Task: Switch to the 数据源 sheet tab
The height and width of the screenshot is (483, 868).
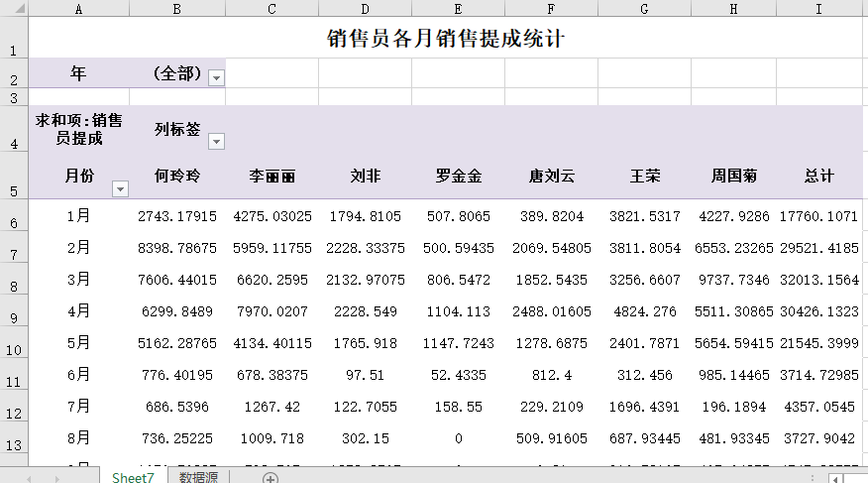Action: [200, 478]
